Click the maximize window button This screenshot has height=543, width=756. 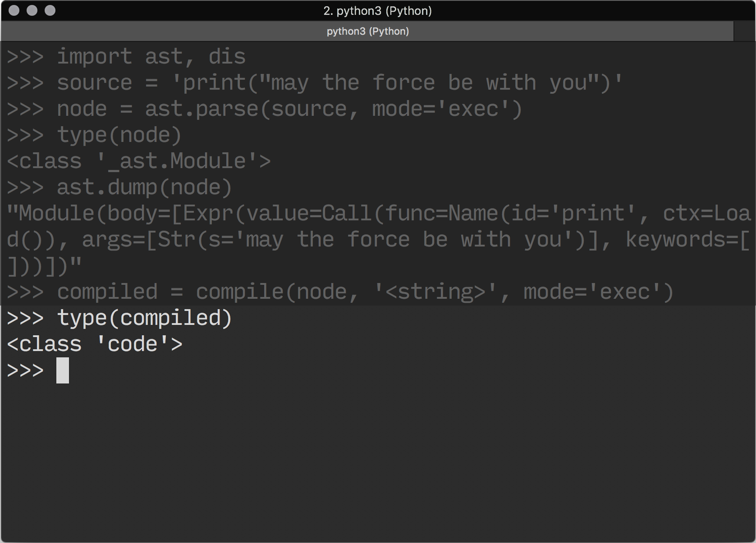tap(50, 10)
